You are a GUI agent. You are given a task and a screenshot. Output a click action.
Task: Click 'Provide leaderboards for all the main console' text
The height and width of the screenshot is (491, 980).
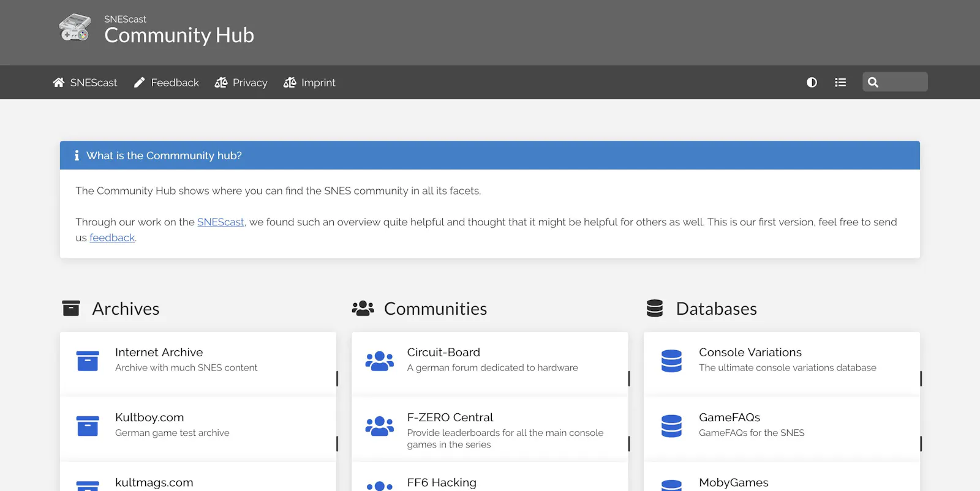[x=505, y=433]
